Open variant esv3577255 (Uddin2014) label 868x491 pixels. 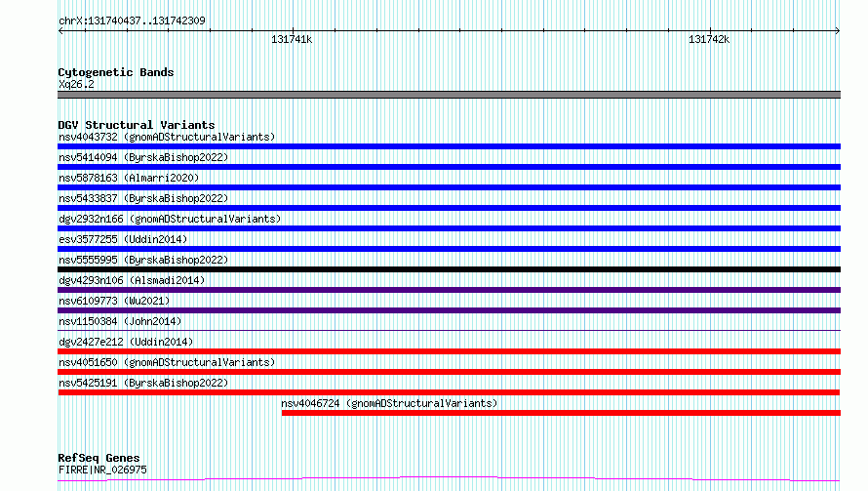click(x=123, y=239)
